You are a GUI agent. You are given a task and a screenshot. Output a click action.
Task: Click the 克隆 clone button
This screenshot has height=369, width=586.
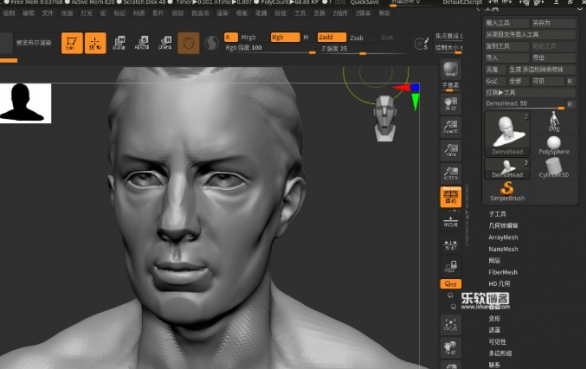[494, 70]
